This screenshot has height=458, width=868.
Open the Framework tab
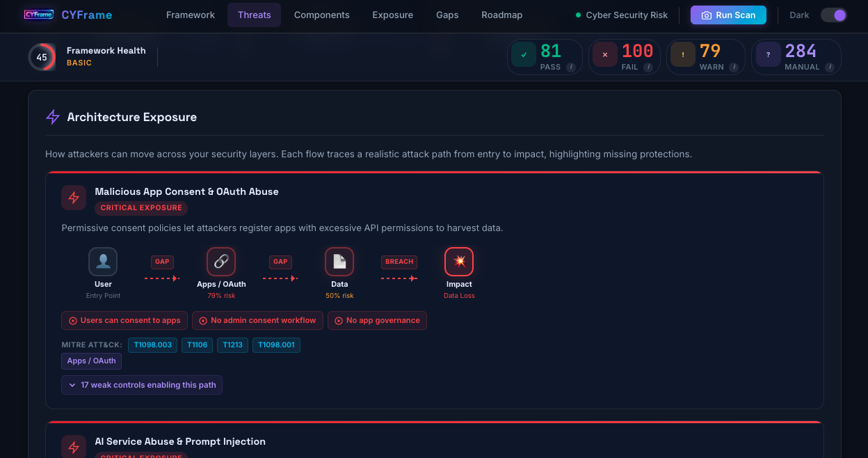(191, 15)
